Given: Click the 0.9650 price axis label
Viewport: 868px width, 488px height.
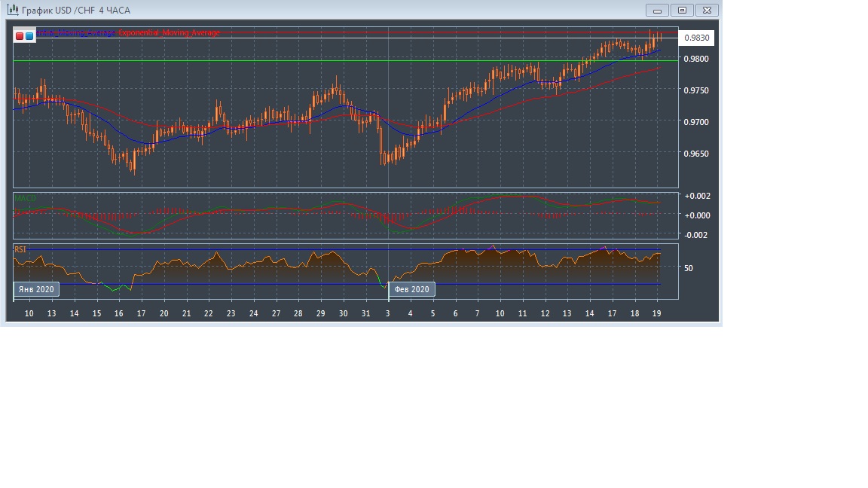Looking at the screenshot, I should [696, 154].
